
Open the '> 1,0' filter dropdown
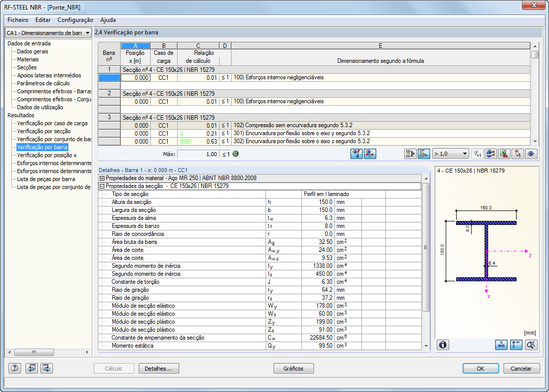click(x=451, y=154)
